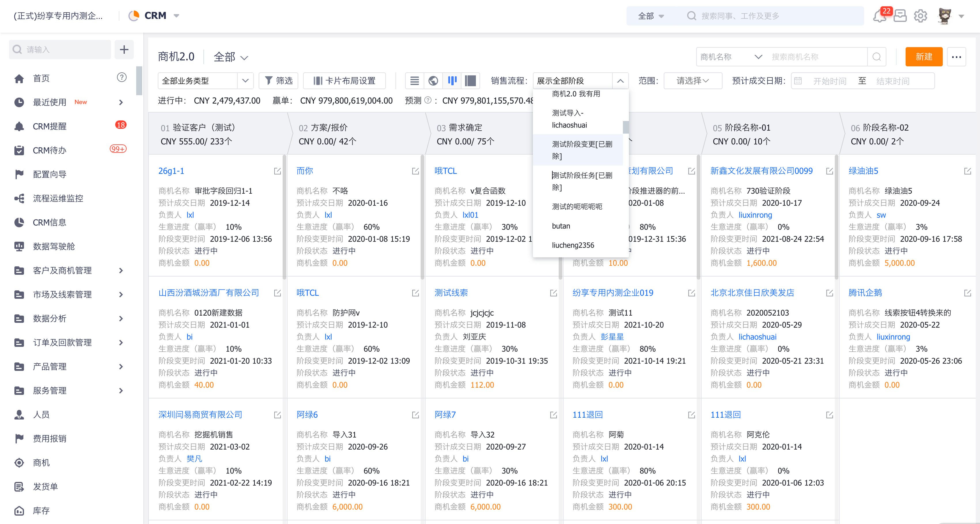980x524 pixels.
Task: Open the edit icon on card 绿油油5
Action: [968, 171]
